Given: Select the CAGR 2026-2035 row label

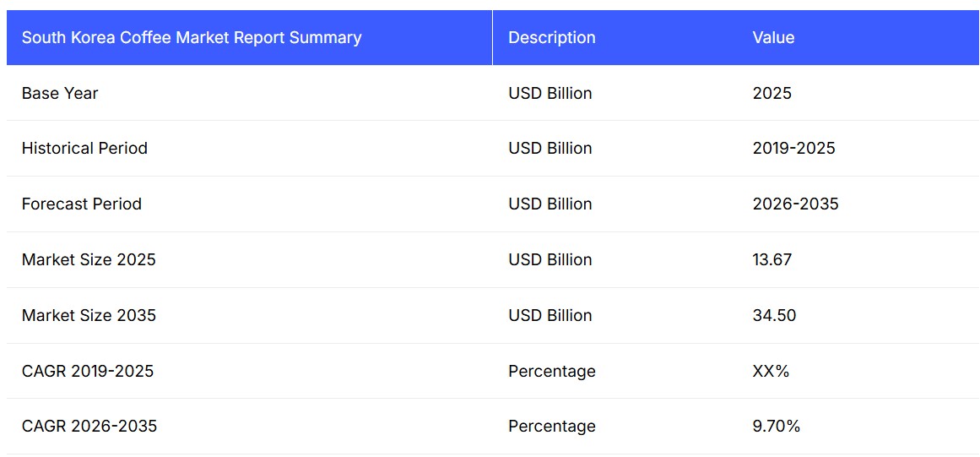Looking at the screenshot, I should (89, 427).
